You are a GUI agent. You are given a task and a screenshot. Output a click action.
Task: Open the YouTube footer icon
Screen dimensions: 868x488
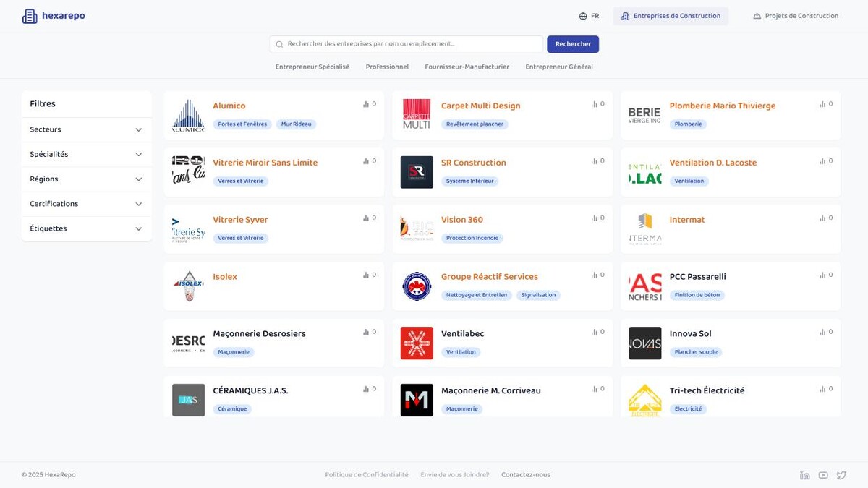(x=823, y=475)
